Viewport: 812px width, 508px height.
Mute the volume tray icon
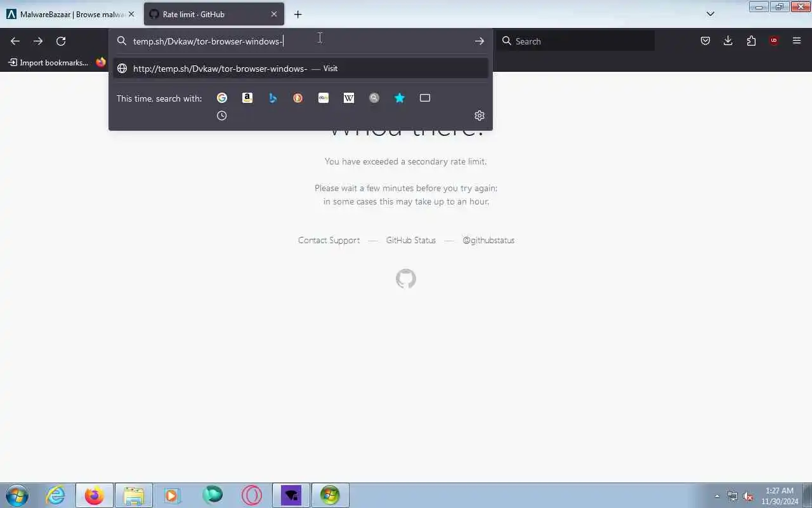[x=748, y=497]
